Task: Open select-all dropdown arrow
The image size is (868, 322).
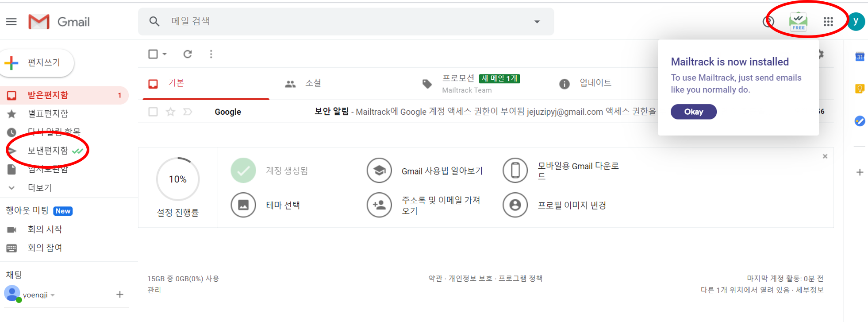Action: click(165, 54)
